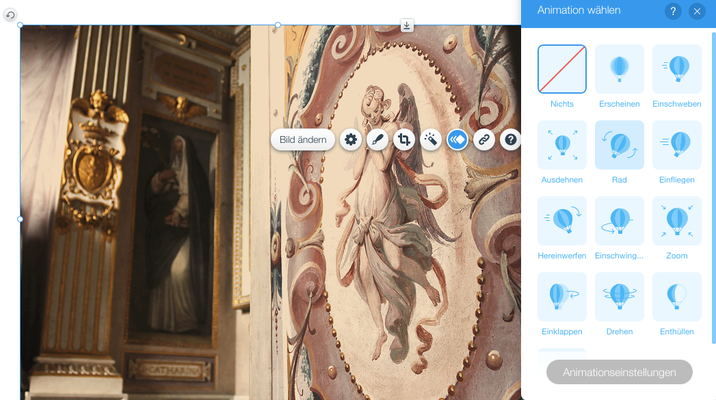Choose the Erscheinen animation
Image resolution: width=716 pixels, height=400 pixels.
[619, 69]
